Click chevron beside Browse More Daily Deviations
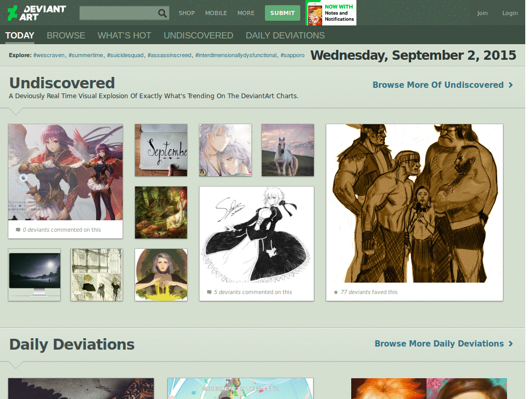 pos(511,344)
